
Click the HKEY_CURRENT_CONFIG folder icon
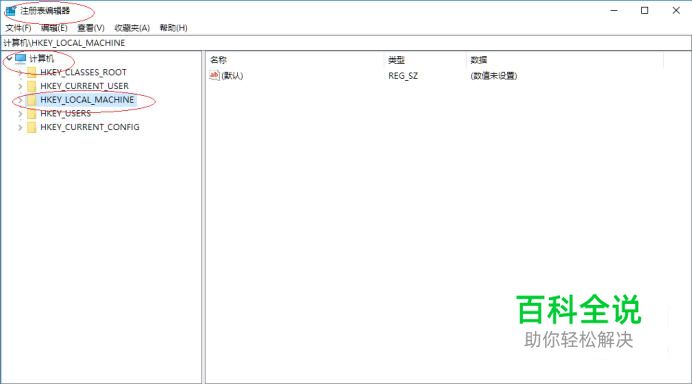(32, 127)
